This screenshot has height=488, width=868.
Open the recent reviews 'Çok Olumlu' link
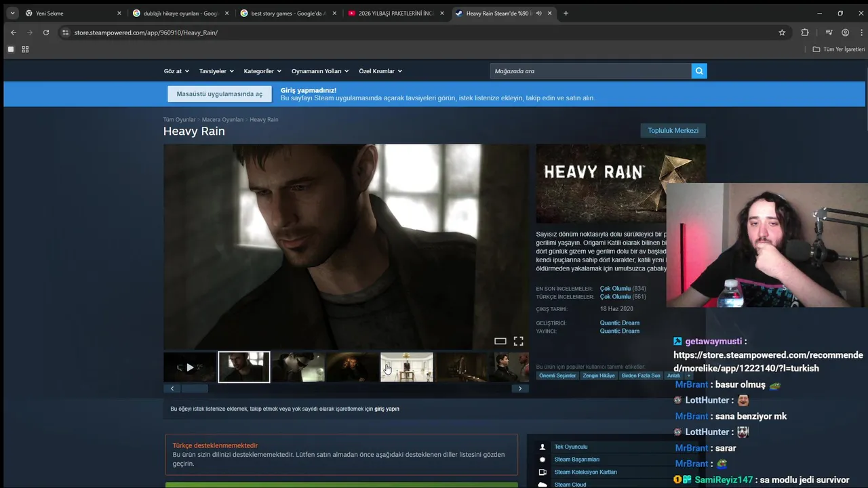(615, 289)
